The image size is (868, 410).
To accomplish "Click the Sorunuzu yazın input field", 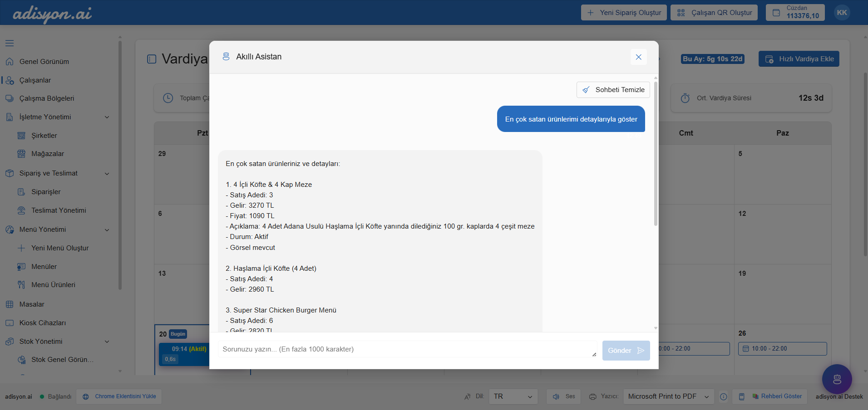I will 407,349.
